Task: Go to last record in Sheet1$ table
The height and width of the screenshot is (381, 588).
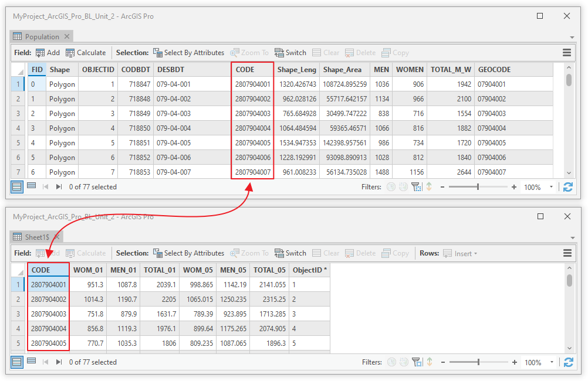Action: click(59, 362)
